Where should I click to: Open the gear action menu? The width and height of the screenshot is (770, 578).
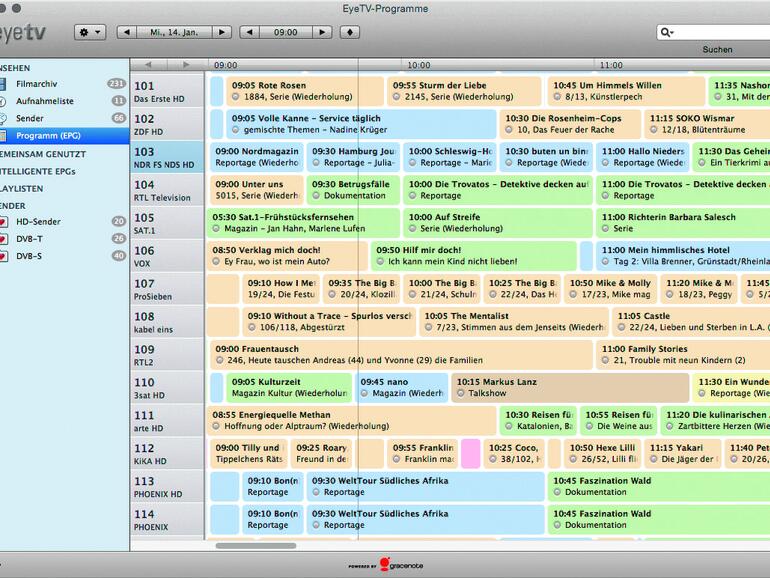[x=90, y=32]
